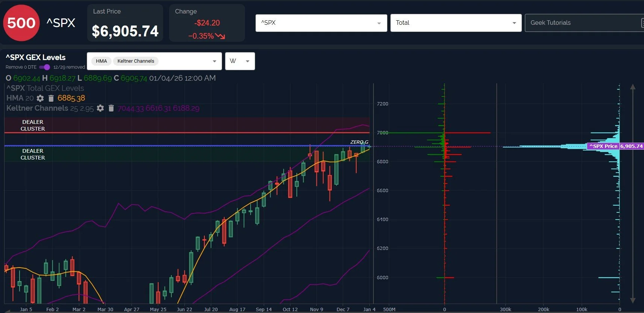Click the lower DEALER CLUSTER label
This screenshot has height=313, width=644.
(33, 154)
